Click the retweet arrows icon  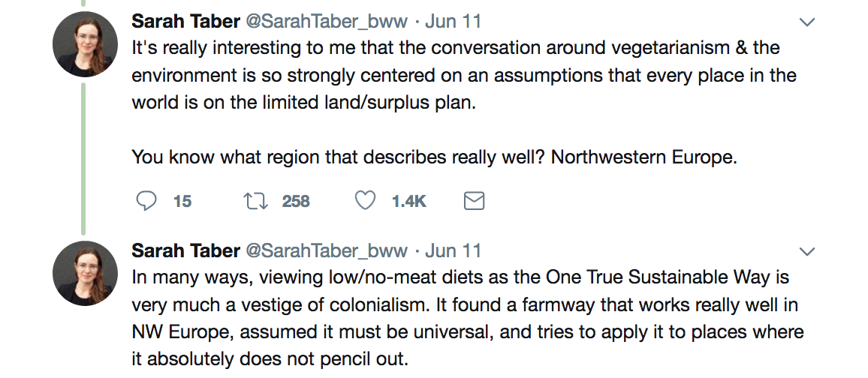tap(255, 201)
